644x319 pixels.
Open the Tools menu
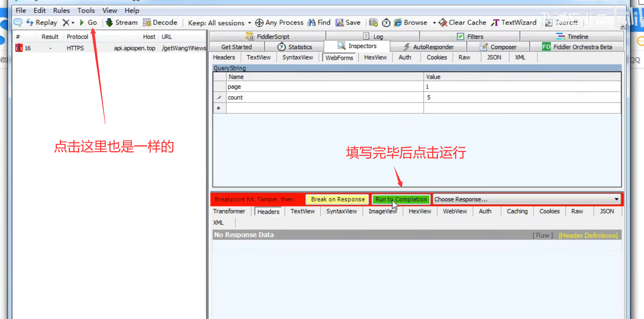tap(86, 10)
